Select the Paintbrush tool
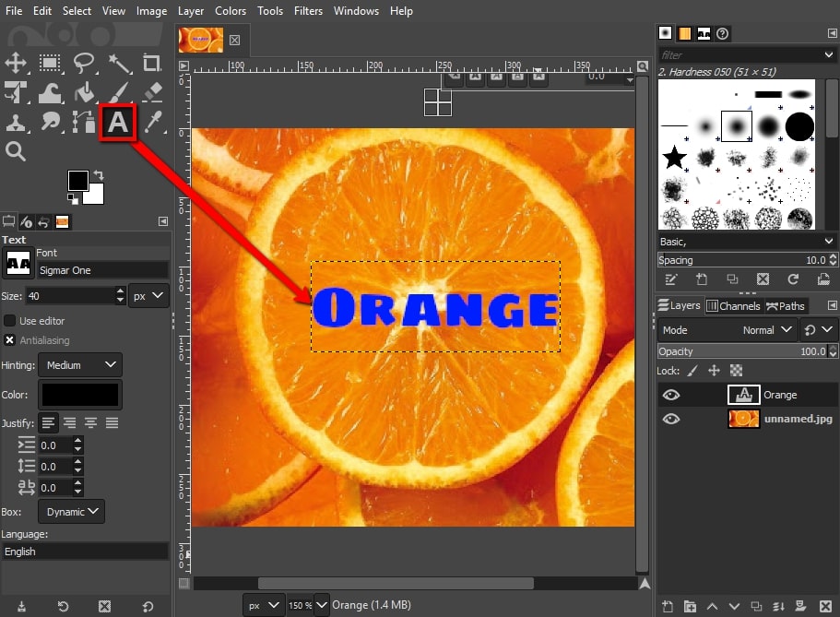840x617 pixels. coord(118,92)
